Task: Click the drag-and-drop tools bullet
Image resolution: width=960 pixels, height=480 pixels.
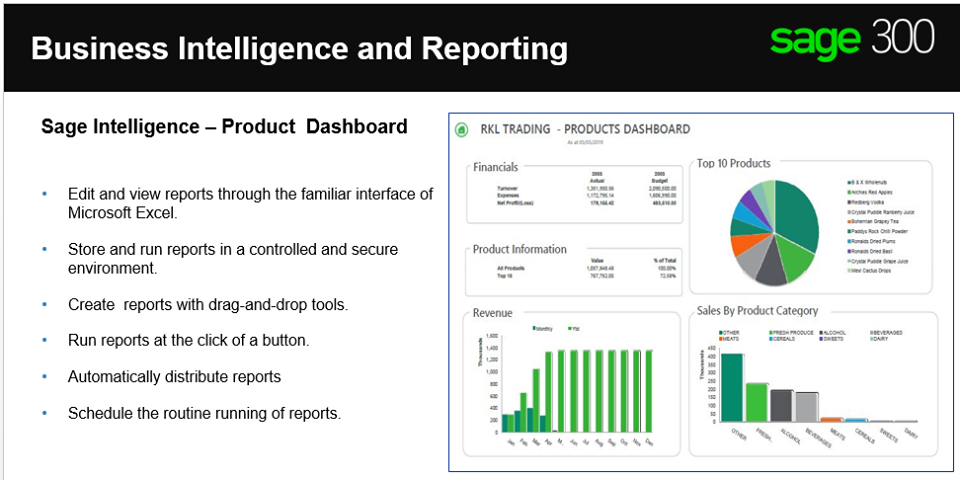Action: (208, 305)
